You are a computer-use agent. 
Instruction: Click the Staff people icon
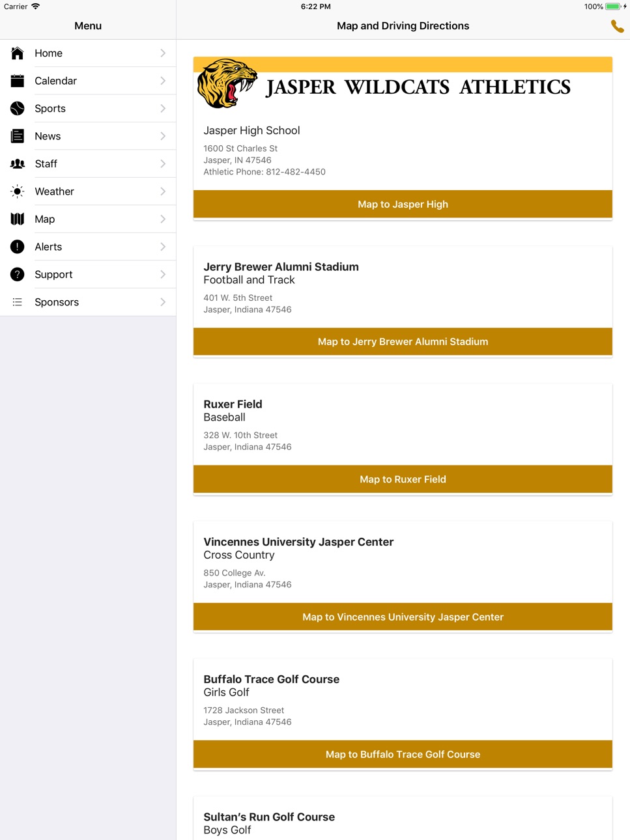[x=18, y=164]
